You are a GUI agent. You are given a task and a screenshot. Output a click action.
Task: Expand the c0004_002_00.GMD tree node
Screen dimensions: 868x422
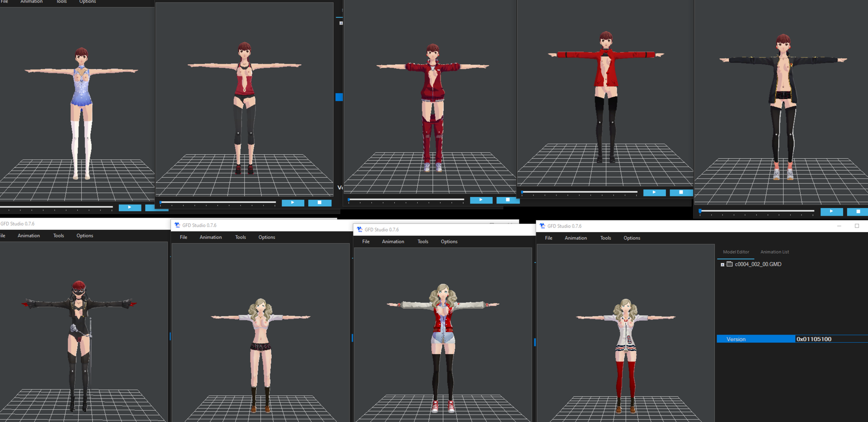point(722,265)
